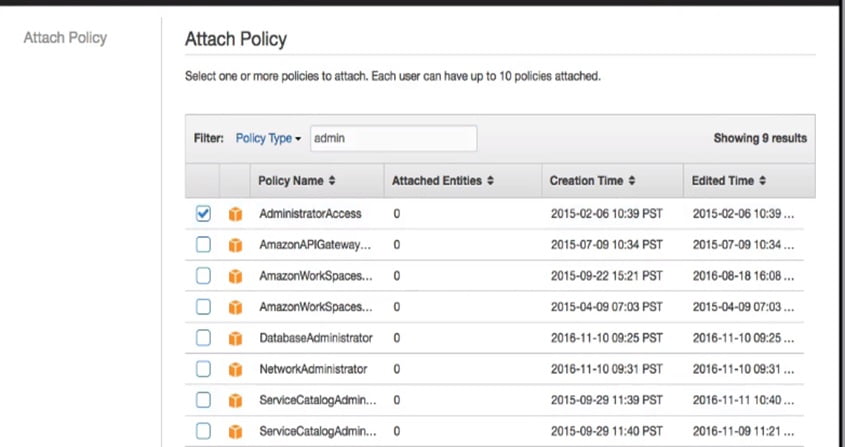Click ServiceCatalogAdmin... in the 11:40 PST row
This screenshot has width=845, height=447.
click(x=318, y=431)
